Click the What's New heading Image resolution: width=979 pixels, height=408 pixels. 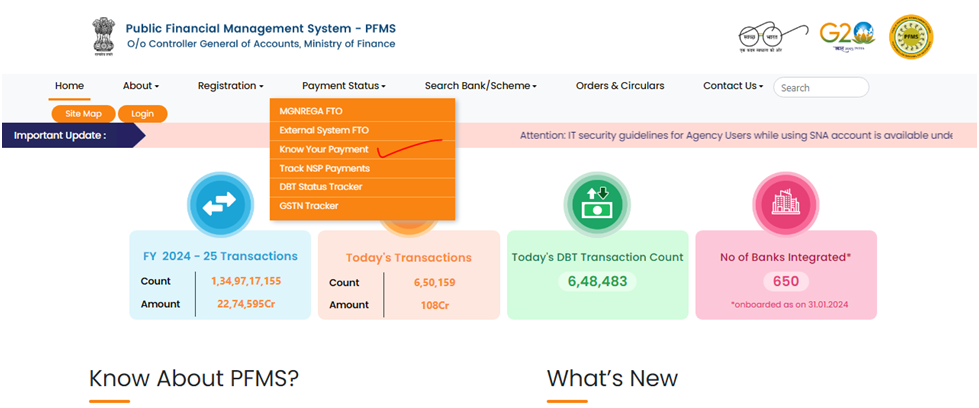tap(612, 379)
